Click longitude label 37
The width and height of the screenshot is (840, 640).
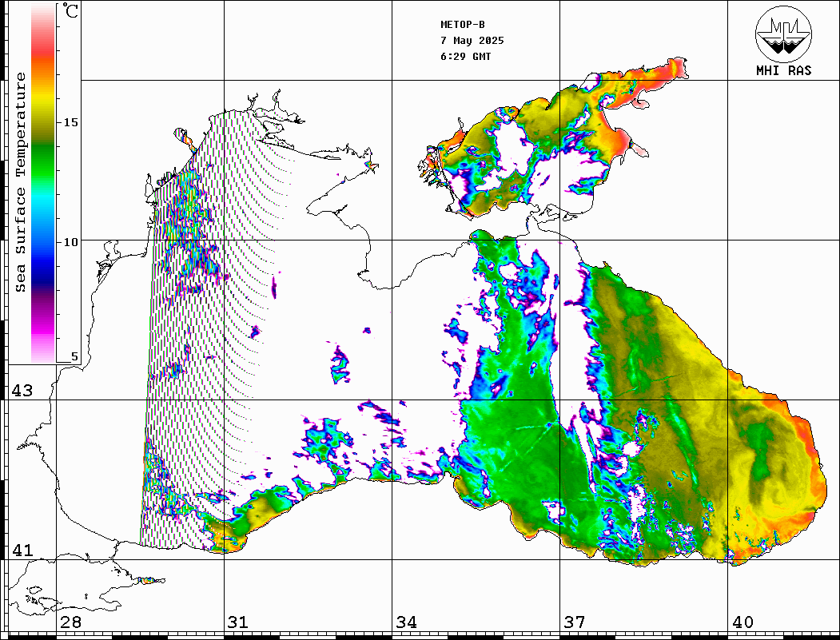[x=575, y=622]
